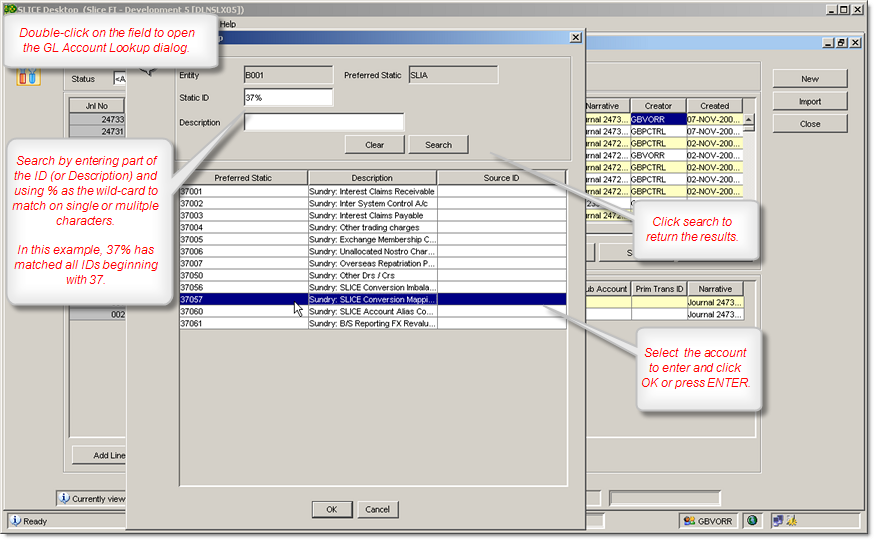Open the Status dropdown field

(x=120, y=78)
